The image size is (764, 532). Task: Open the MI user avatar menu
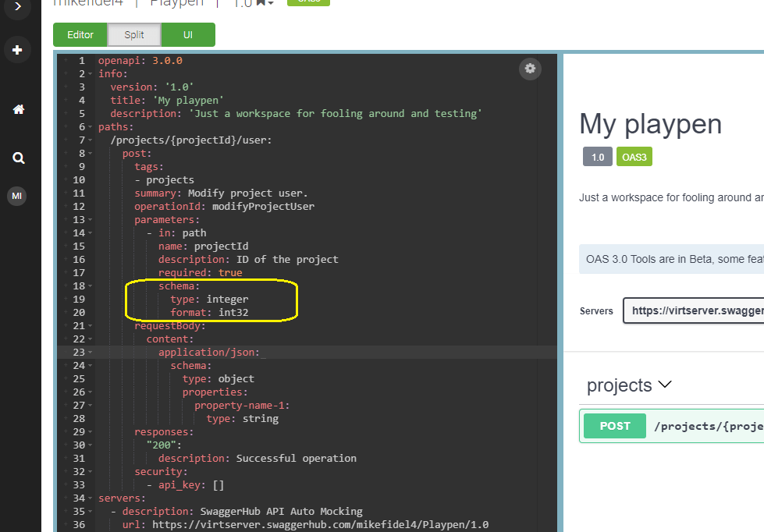(x=17, y=196)
